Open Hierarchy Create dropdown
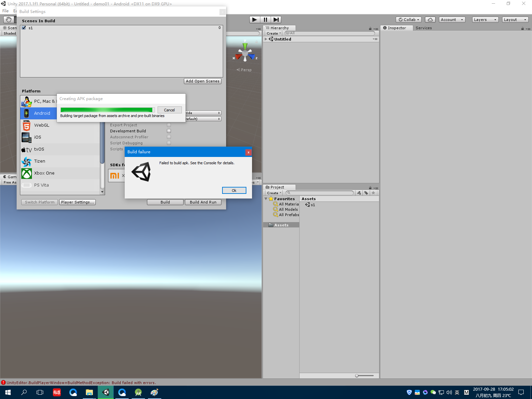The width and height of the screenshot is (532, 399). pos(274,33)
